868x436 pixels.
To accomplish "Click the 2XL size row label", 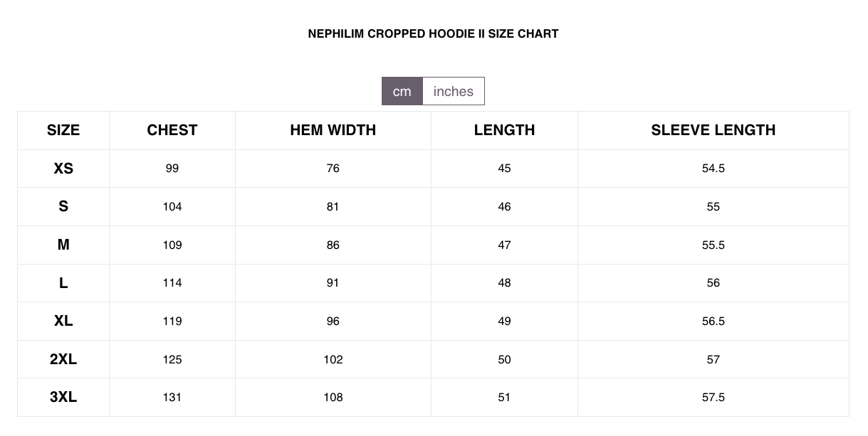I will click(x=63, y=359).
